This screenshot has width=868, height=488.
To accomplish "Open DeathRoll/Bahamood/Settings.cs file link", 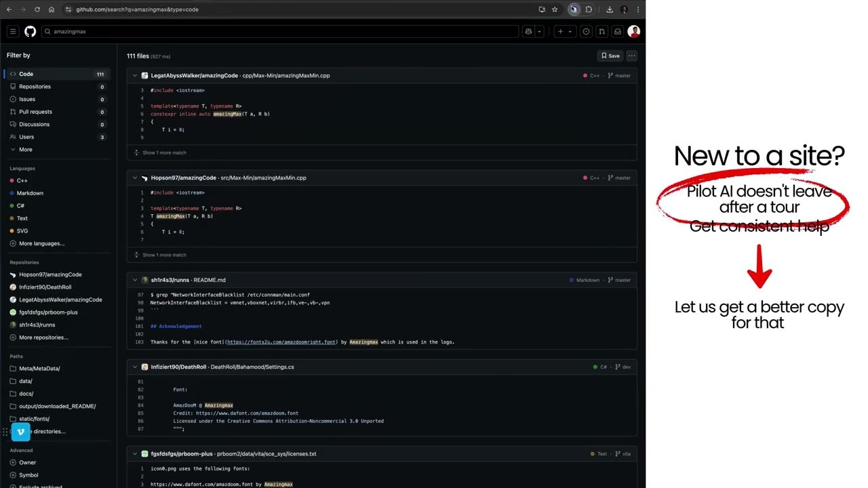I will tap(252, 367).
